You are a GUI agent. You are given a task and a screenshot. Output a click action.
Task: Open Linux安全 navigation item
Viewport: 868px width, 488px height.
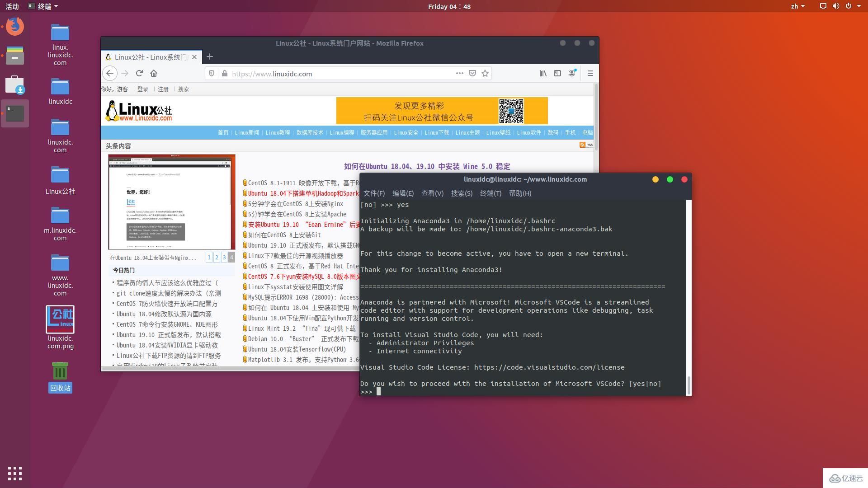click(x=406, y=132)
